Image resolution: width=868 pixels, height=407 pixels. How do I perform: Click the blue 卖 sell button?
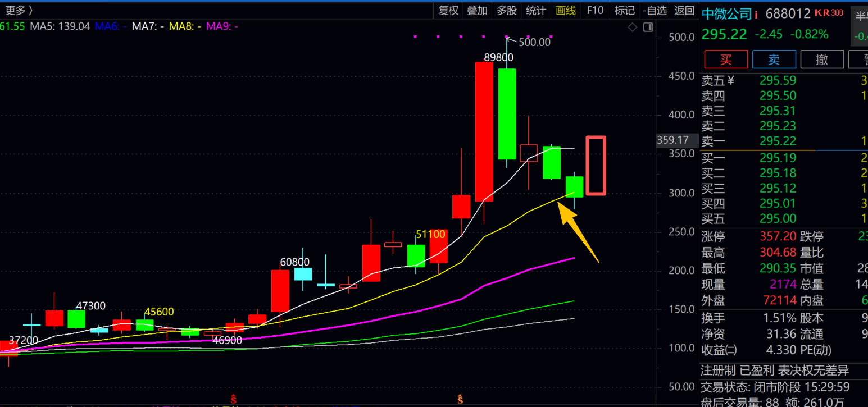tap(774, 60)
